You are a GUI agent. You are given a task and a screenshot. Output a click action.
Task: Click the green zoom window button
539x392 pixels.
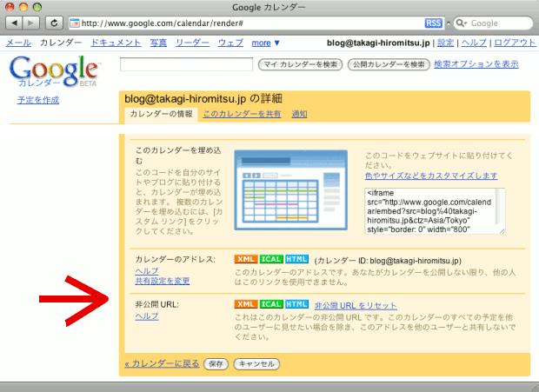click(37, 7)
